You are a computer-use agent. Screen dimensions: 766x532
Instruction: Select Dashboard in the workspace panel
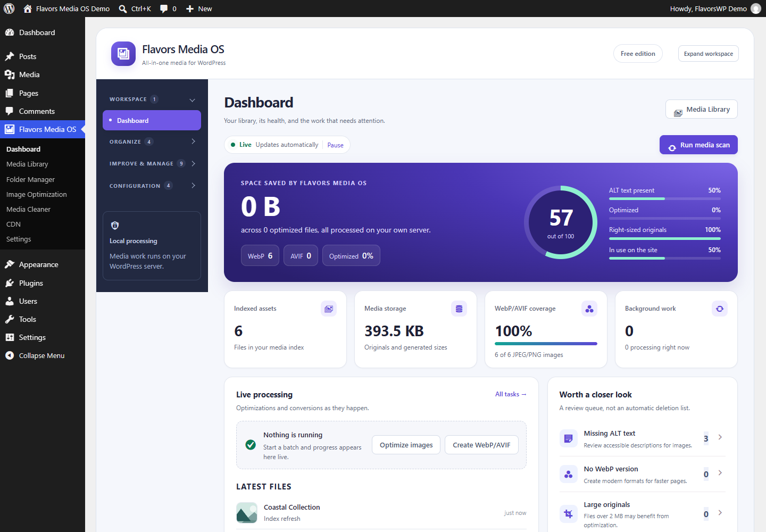coord(152,120)
